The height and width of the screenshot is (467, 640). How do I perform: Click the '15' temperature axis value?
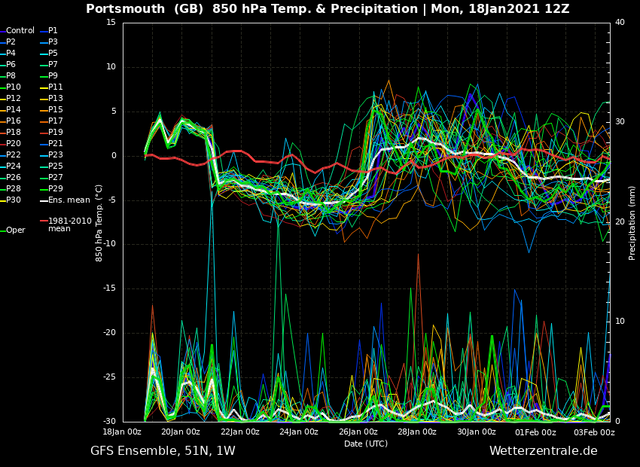coord(111,23)
